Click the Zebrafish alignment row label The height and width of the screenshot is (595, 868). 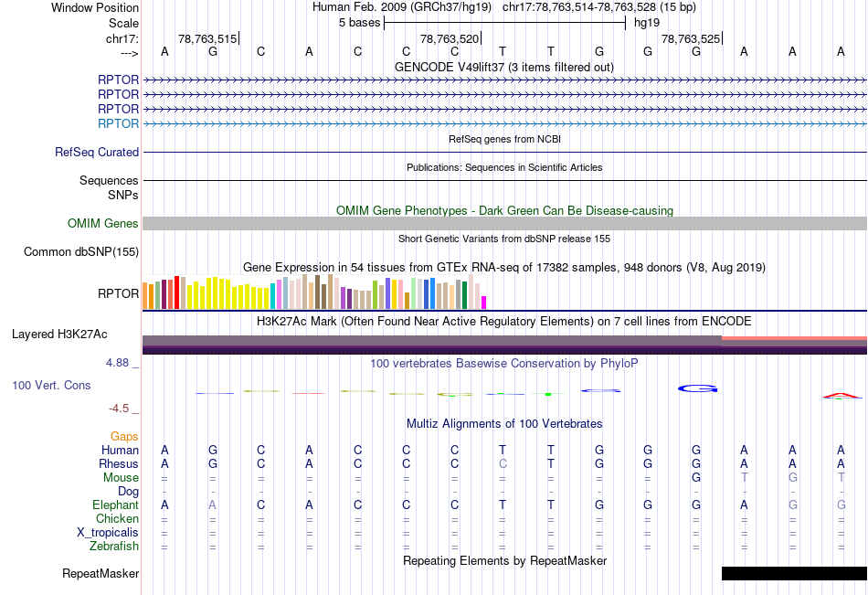tap(114, 547)
